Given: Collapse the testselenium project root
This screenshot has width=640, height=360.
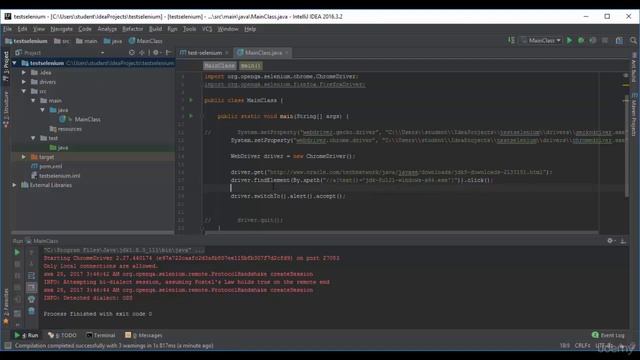Looking at the screenshot, I should (15, 63).
